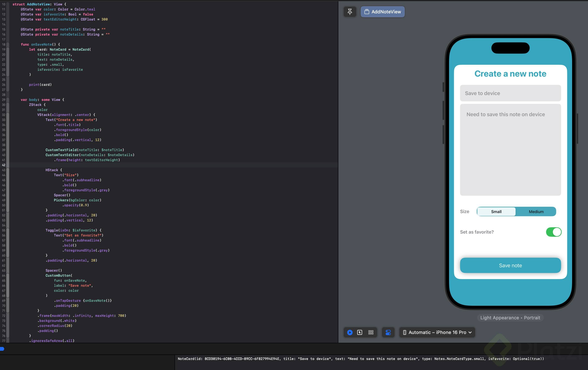Pin the canvas preview with the pin icon

pos(350,12)
